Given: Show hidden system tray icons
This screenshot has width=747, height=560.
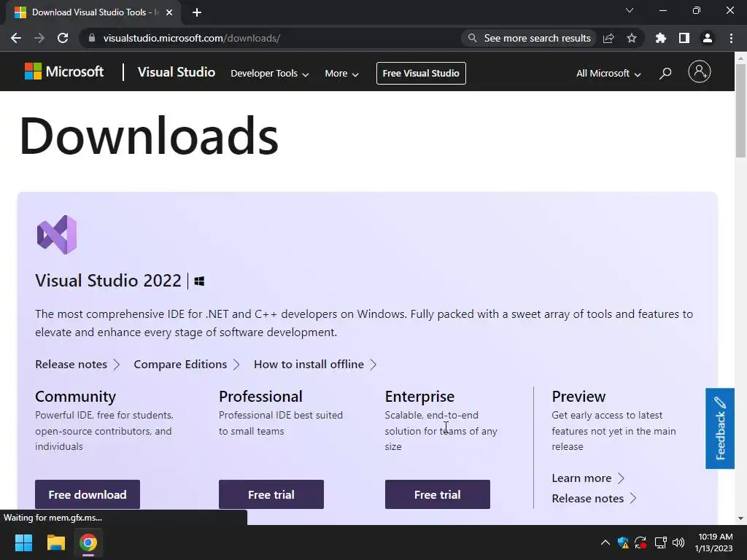Looking at the screenshot, I should (605, 542).
